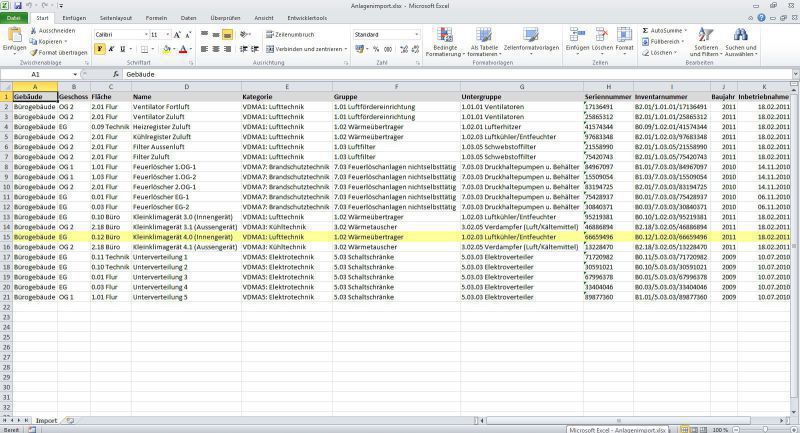Open the Daten ribbon tab

click(x=188, y=18)
